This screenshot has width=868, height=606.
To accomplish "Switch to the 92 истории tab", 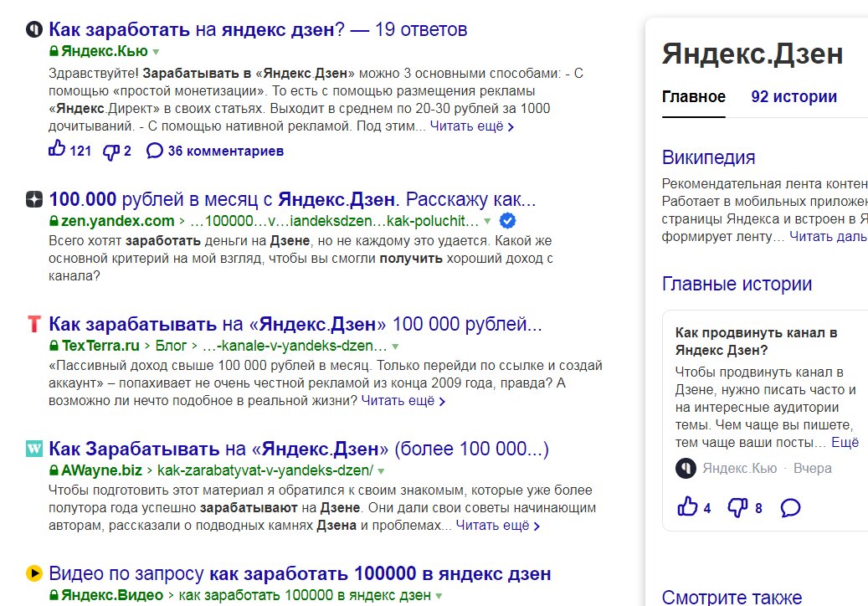I will coord(794,97).
